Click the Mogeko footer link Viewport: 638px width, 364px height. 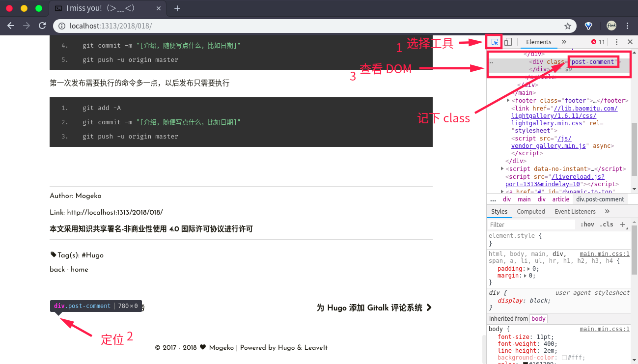221,348
